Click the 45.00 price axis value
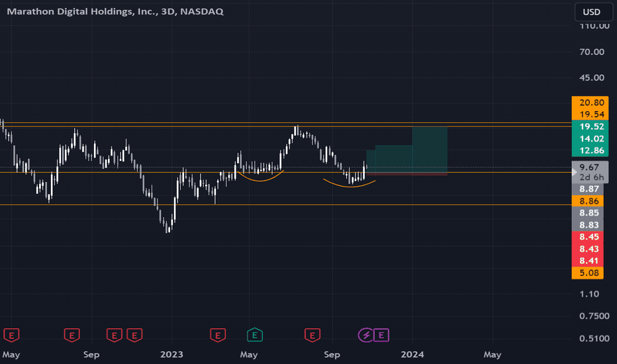This screenshot has width=617, height=364. click(x=591, y=77)
